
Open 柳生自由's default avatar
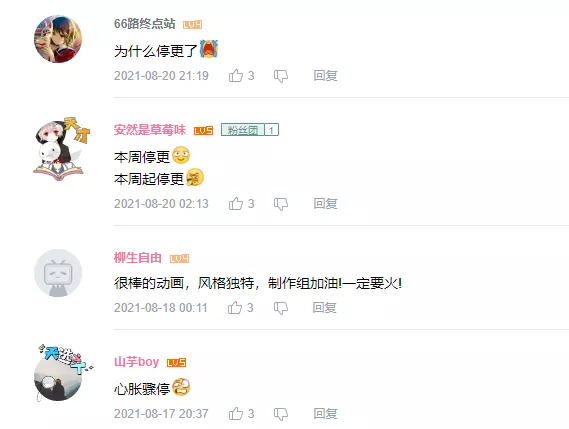[58, 273]
